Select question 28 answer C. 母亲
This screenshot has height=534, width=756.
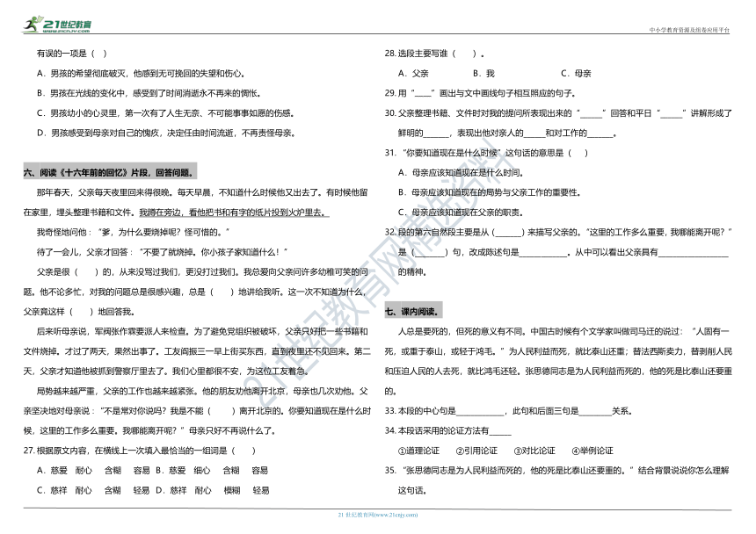[x=576, y=73]
